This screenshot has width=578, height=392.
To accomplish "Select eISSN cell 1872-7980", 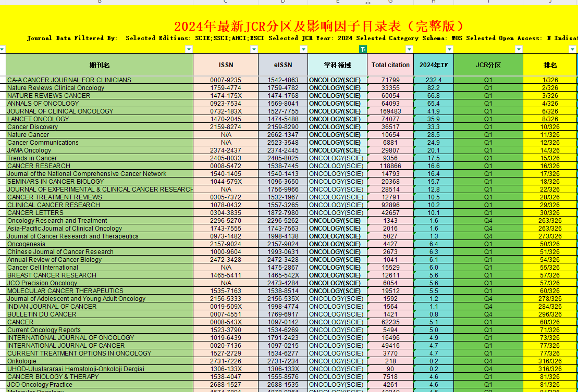I will (x=282, y=213).
